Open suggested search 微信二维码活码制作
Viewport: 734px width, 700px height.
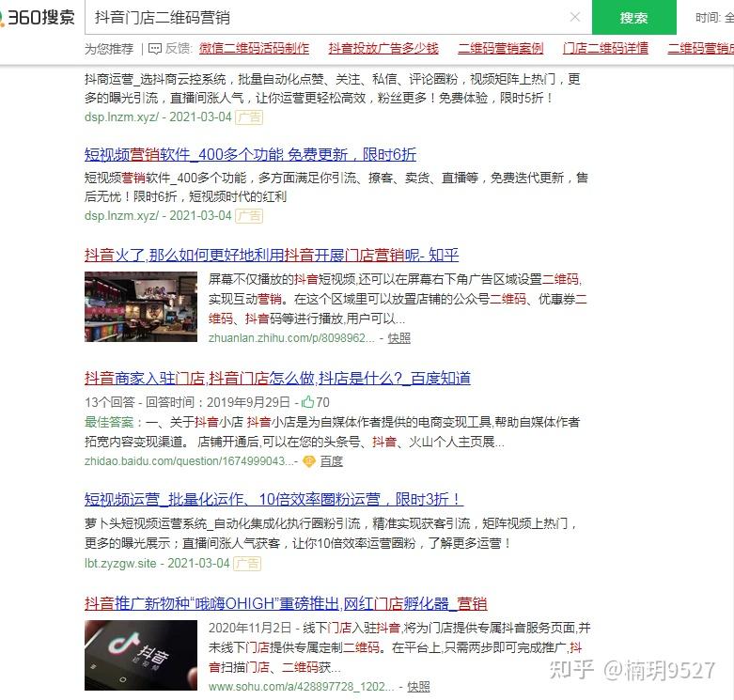[x=254, y=48]
